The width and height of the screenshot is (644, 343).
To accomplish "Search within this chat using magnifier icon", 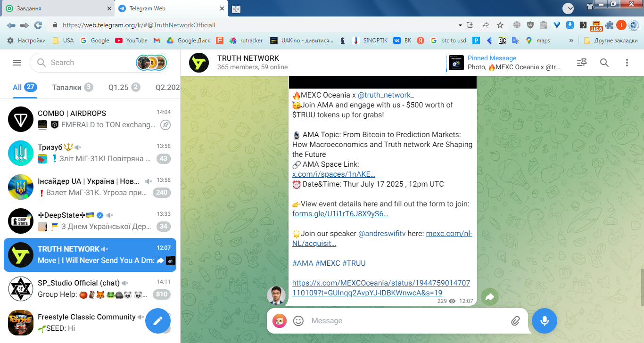I will coord(604,63).
